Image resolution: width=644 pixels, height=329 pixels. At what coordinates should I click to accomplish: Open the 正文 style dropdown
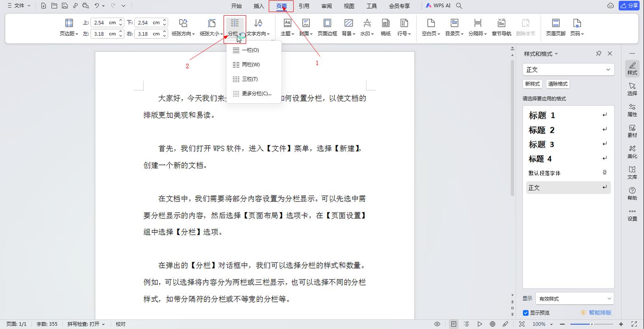(x=568, y=70)
